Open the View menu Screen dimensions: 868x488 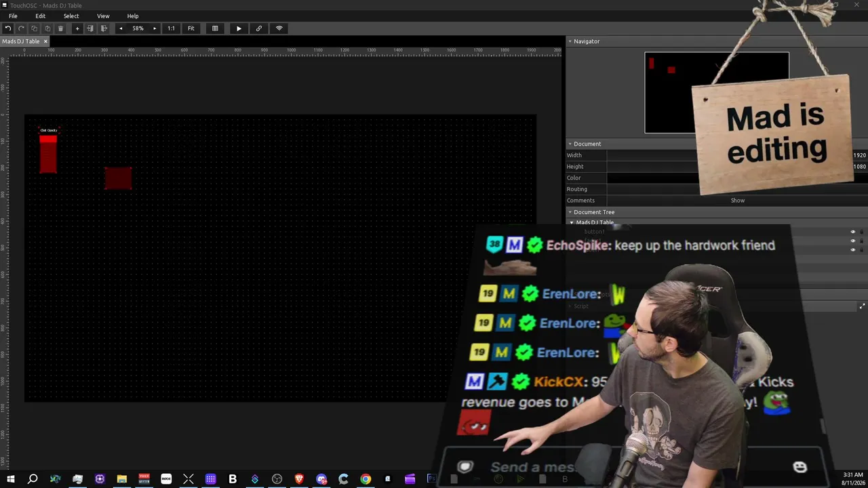(103, 16)
